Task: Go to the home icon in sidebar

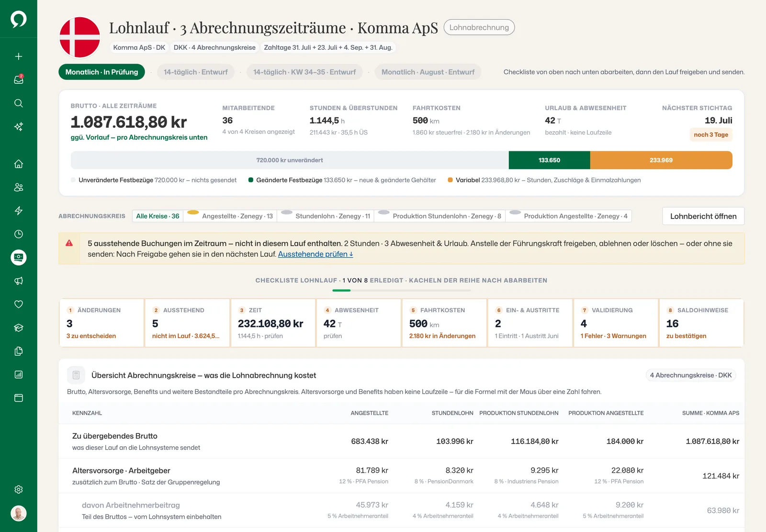Action: pyautogui.click(x=19, y=164)
